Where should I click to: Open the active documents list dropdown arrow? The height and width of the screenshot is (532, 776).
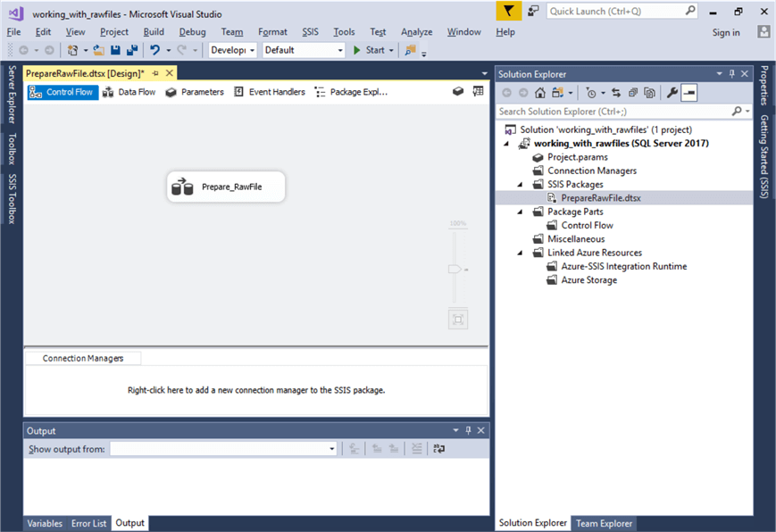[x=485, y=74]
